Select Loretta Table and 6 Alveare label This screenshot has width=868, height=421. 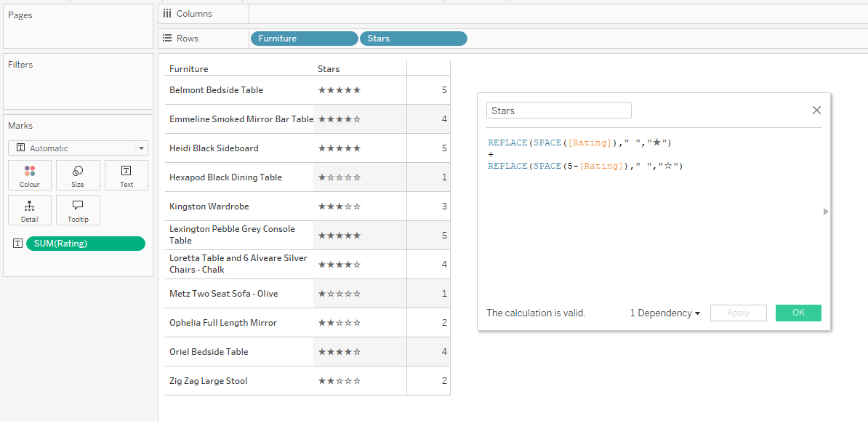click(238, 264)
